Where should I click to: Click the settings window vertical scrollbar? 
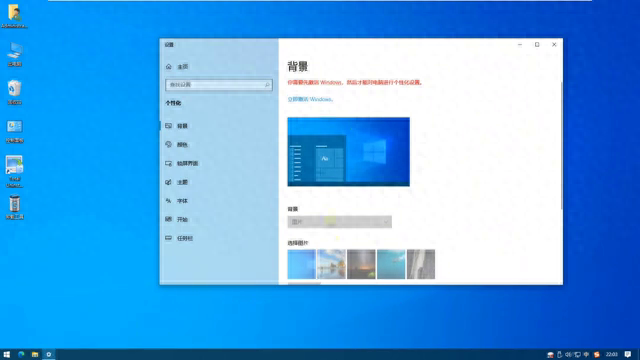[561, 146]
